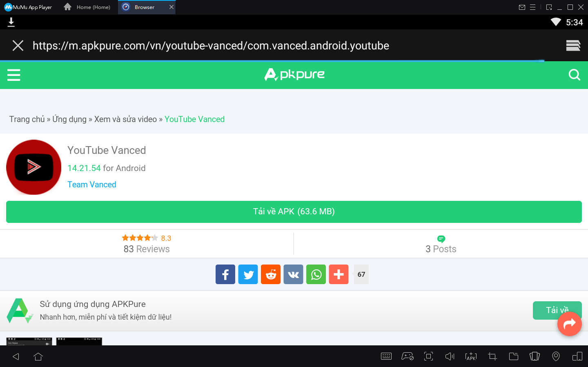Open APKPure search via magnifier icon
588x367 pixels.
tap(575, 75)
